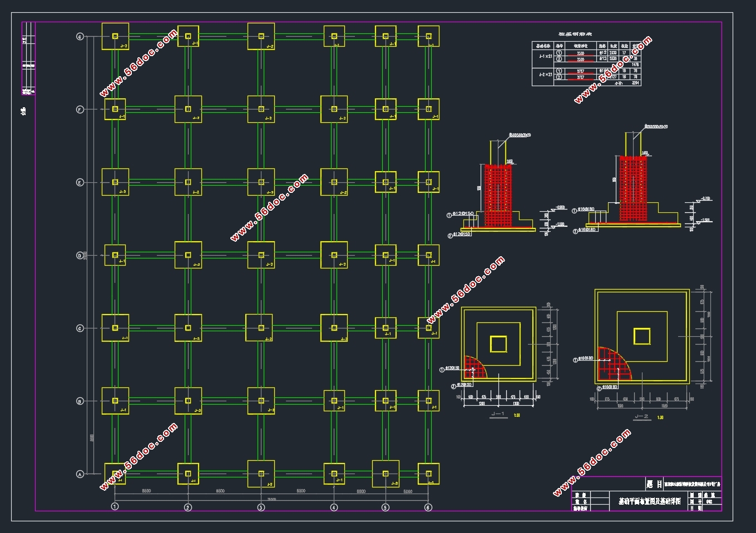
Task: Click the 14/76 subtotal cell in rebar table
Action: coord(635,65)
